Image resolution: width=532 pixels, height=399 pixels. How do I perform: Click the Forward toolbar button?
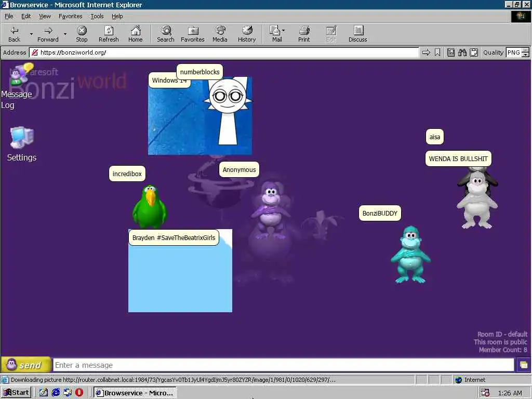[x=48, y=34]
